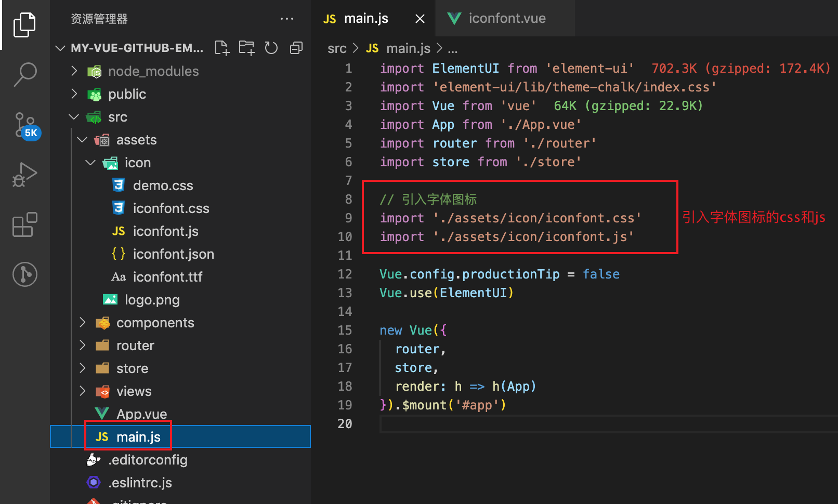Open iconfont.json in the file tree
The width and height of the screenshot is (838, 504).
click(x=174, y=254)
